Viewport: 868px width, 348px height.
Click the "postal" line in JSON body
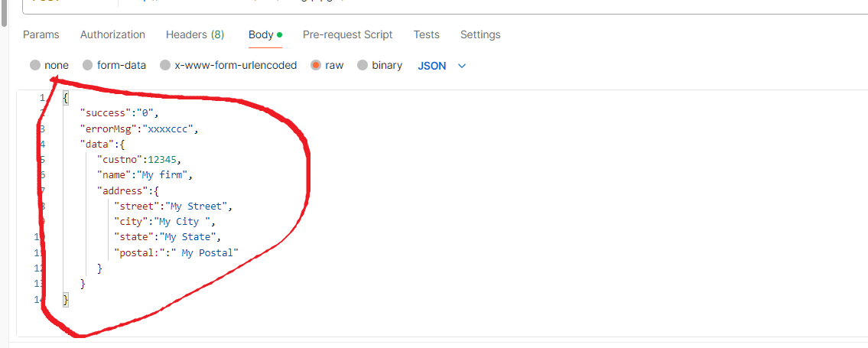click(176, 252)
